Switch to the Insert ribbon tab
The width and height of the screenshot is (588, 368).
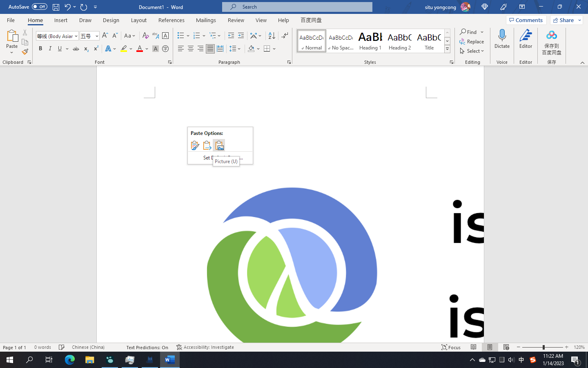[60, 20]
